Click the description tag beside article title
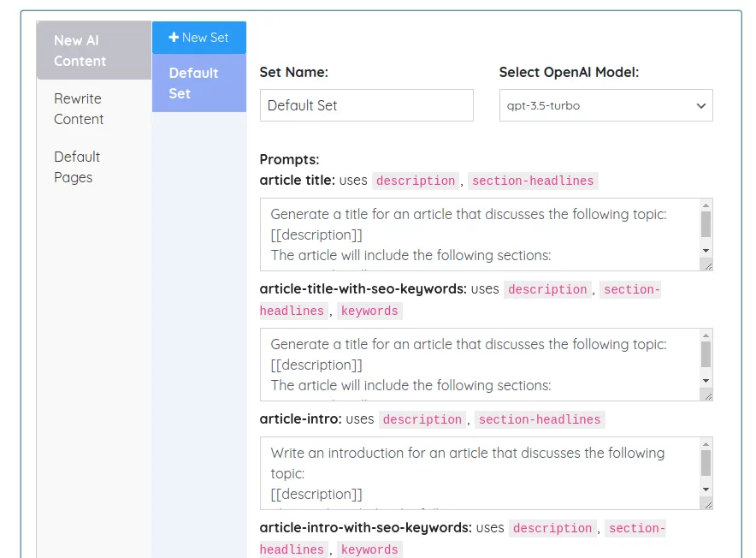This screenshot has height=558, width=756. coord(416,181)
